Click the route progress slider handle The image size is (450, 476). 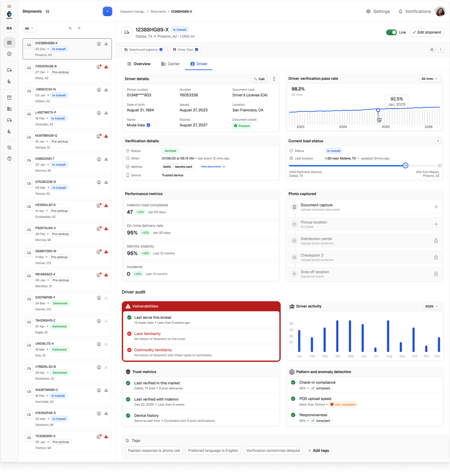tap(405, 165)
